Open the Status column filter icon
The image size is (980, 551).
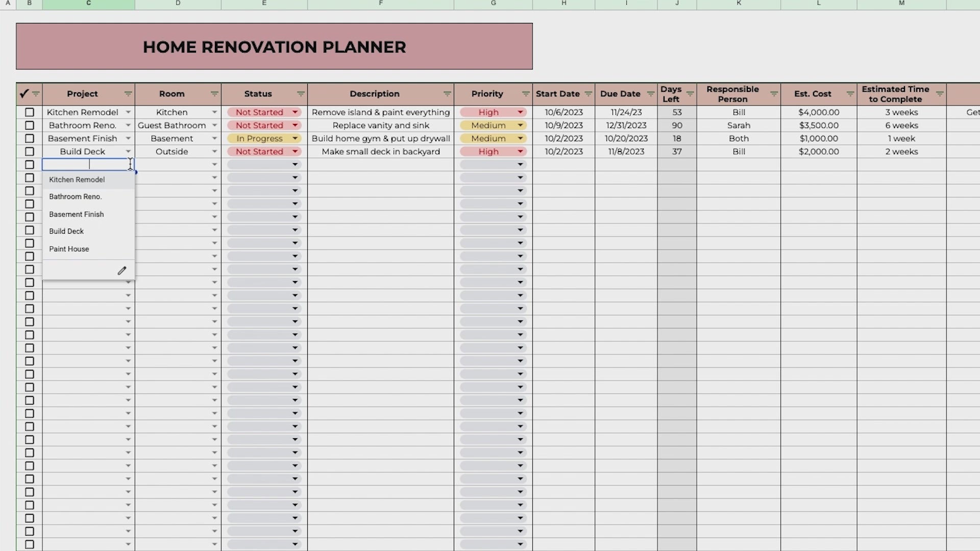301,94
